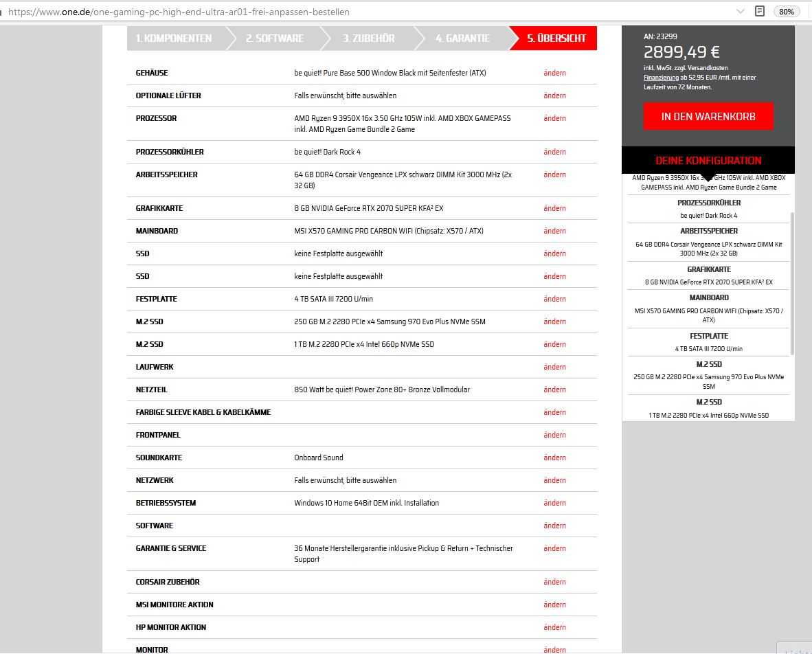Click ändern for Betriebssystem row
The width and height of the screenshot is (812, 654).
[554, 504]
